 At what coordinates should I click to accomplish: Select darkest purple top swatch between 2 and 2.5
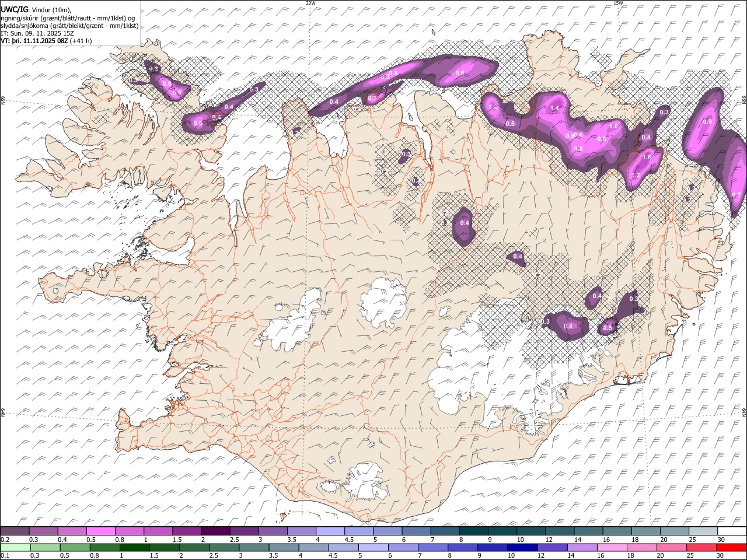coord(215,531)
